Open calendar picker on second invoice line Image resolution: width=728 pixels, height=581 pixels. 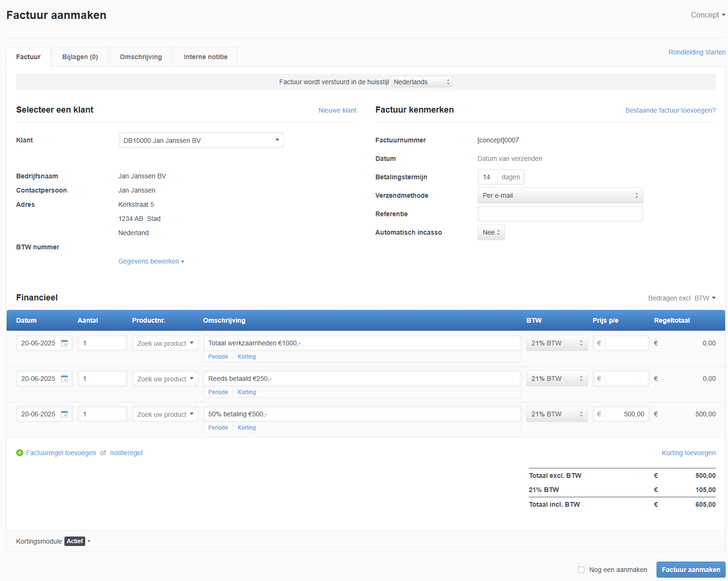pos(64,379)
